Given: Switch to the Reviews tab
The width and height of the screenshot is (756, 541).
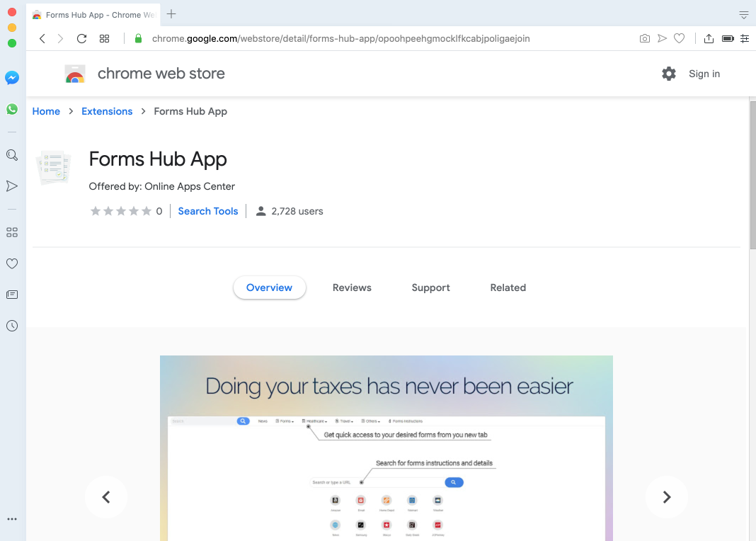Looking at the screenshot, I should (x=352, y=287).
